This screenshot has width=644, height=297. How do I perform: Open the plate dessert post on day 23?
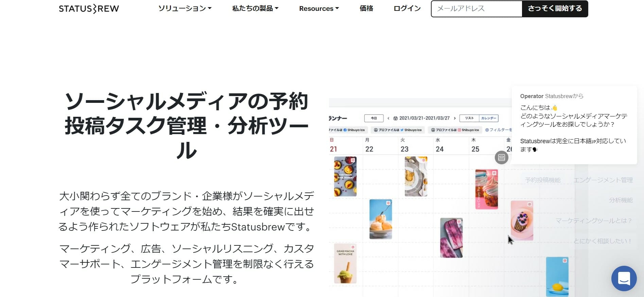tap(416, 177)
